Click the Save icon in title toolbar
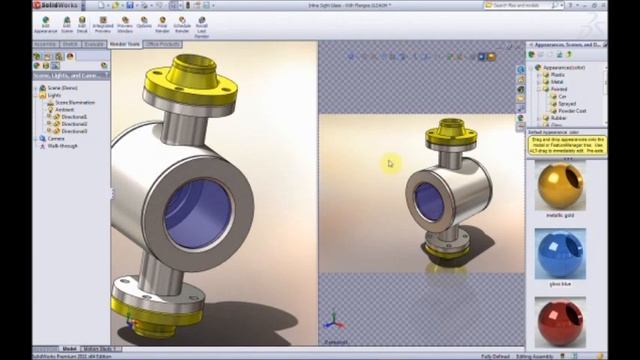The height and width of the screenshot is (360, 640). point(130,5)
